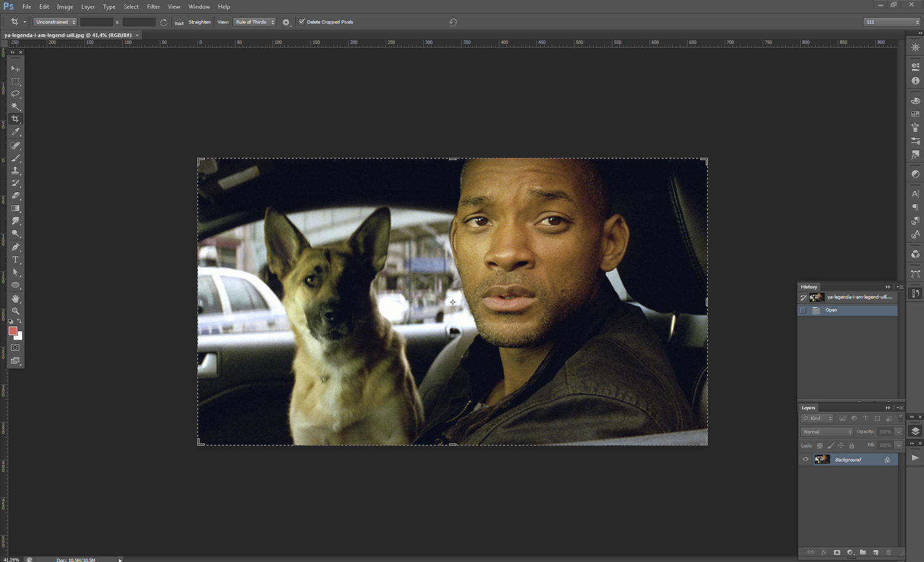Click the Straighten button label
This screenshot has width=924, height=562.
200,22
